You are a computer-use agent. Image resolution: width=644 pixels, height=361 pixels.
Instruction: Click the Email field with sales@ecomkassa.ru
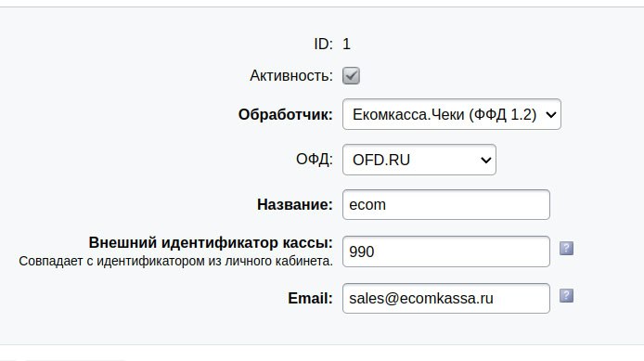(x=446, y=298)
